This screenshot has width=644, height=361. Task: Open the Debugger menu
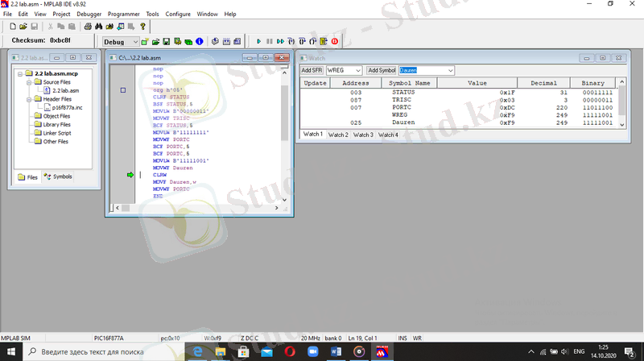[89, 15]
